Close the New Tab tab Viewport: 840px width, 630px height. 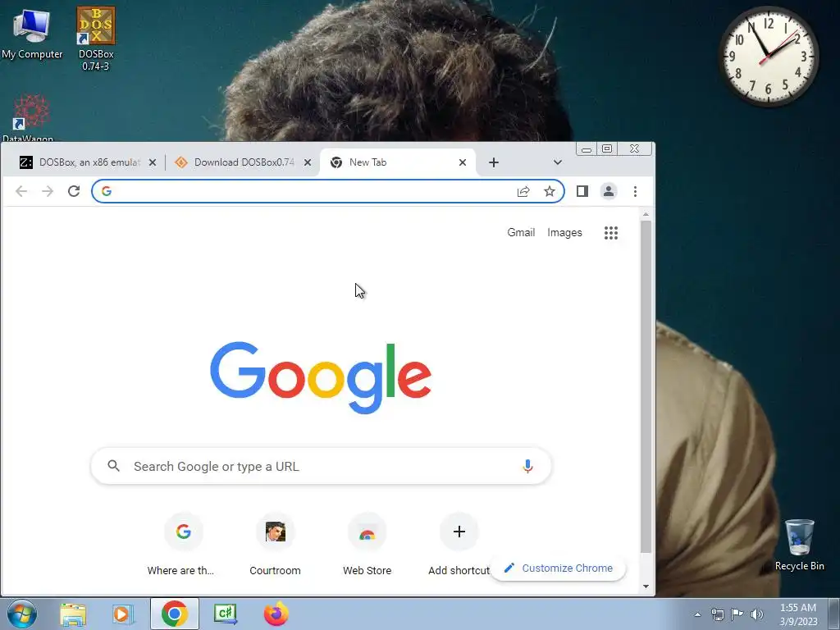[x=463, y=162]
